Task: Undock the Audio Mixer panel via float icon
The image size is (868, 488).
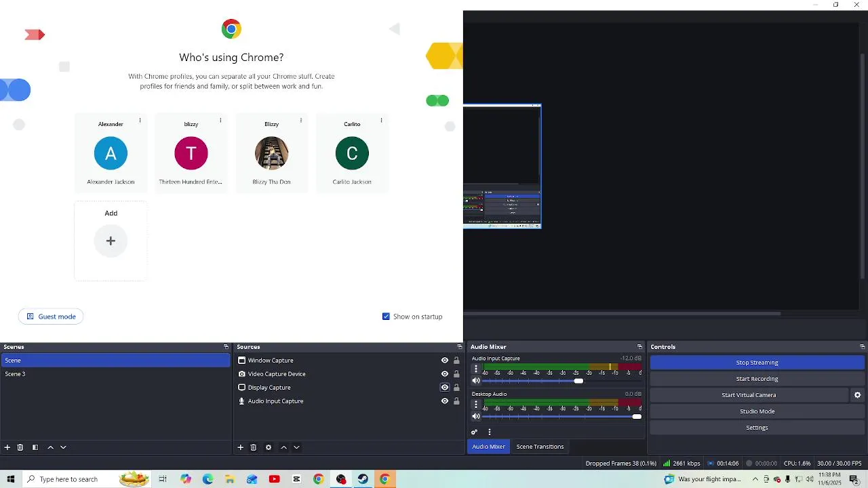Action: pos(639,346)
